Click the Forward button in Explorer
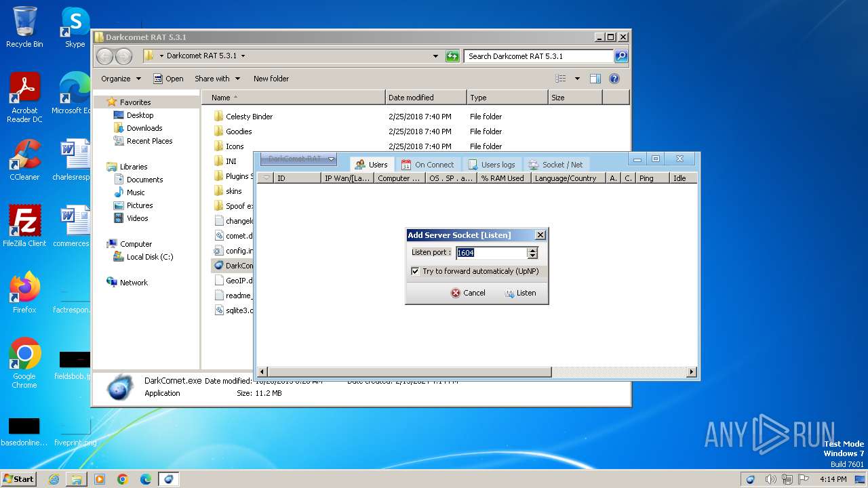This screenshot has height=488, width=868. [x=123, y=56]
